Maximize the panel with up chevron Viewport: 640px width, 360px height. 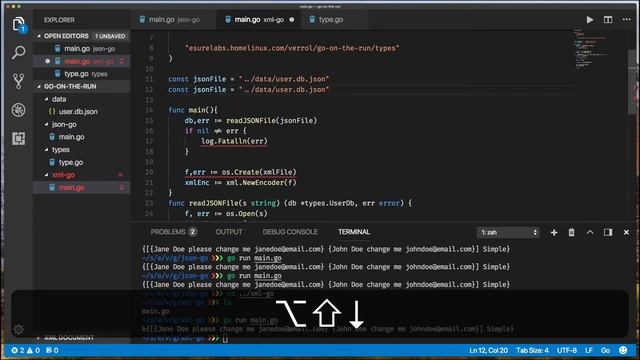pos(590,232)
